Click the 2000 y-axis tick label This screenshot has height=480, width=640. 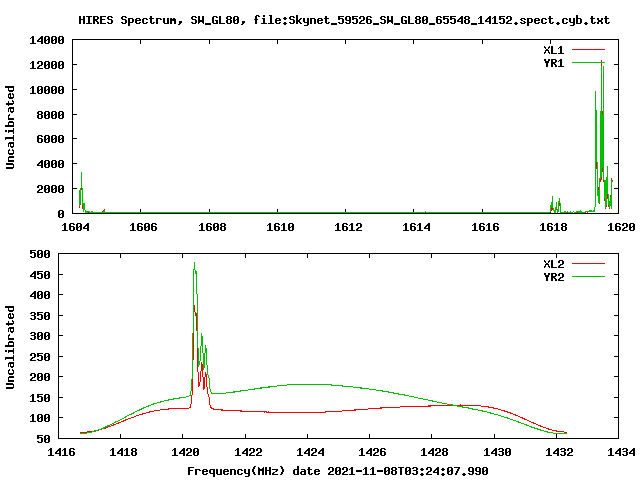point(51,189)
